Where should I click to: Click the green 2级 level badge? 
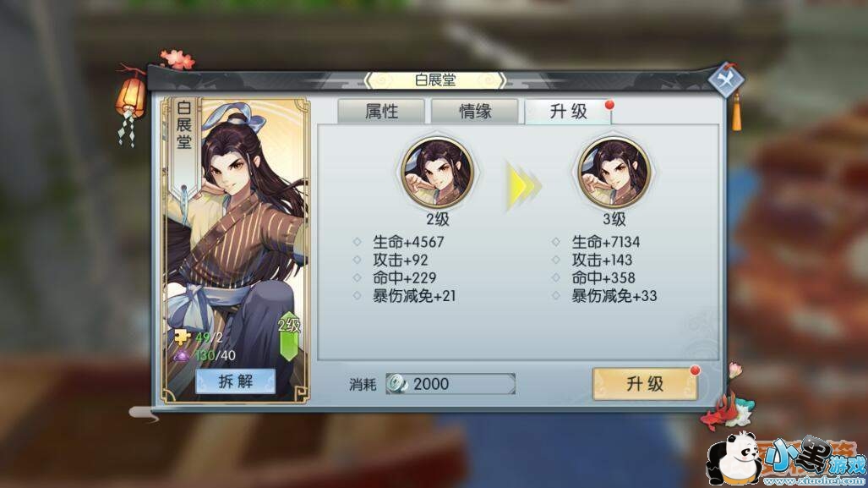(289, 337)
